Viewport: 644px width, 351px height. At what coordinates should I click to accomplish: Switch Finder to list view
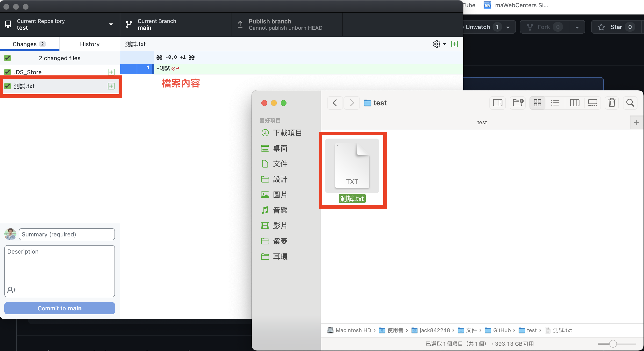tap(555, 103)
